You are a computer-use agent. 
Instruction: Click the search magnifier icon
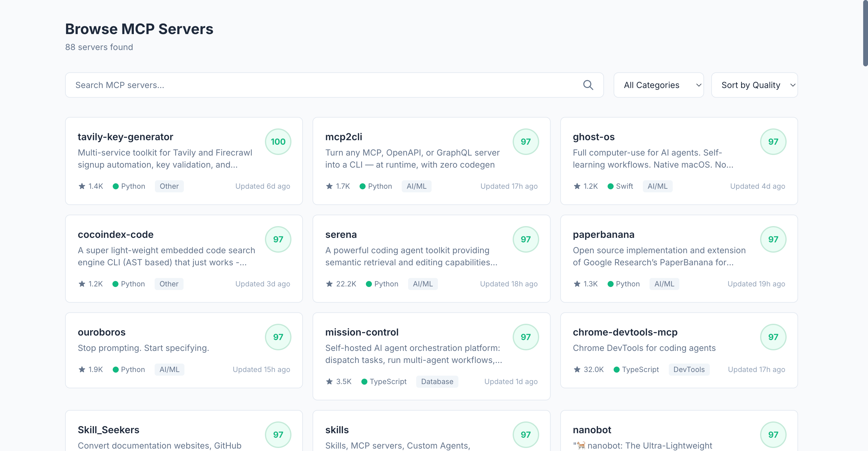click(588, 85)
